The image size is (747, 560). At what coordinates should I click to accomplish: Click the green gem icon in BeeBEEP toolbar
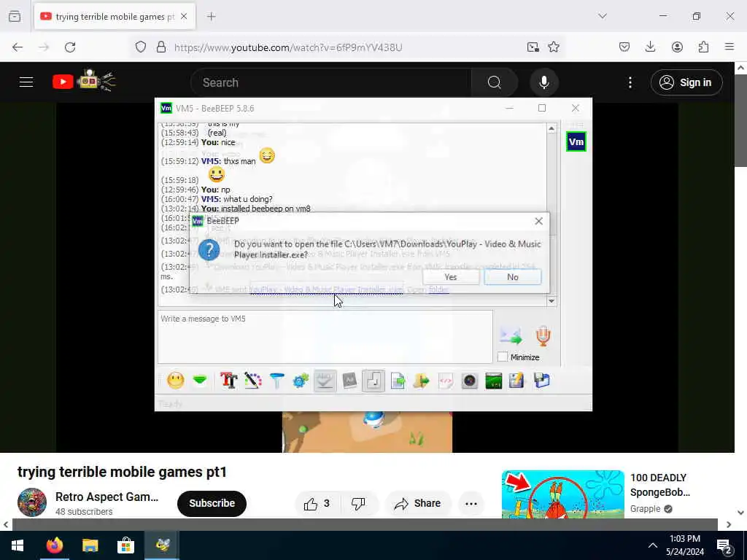[x=200, y=381]
